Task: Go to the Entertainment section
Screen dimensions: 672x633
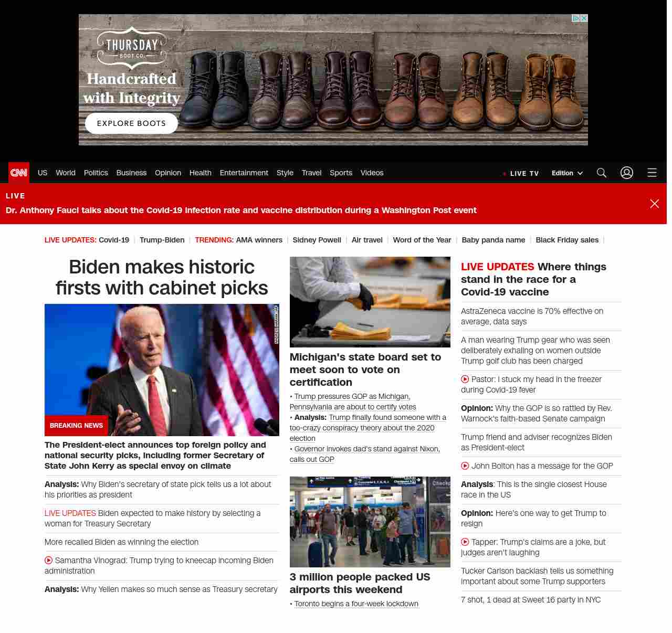Action: point(244,173)
